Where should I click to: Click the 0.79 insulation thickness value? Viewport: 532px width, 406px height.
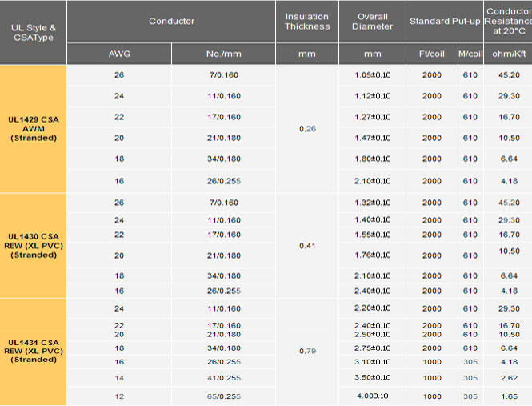[x=307, y=352]
